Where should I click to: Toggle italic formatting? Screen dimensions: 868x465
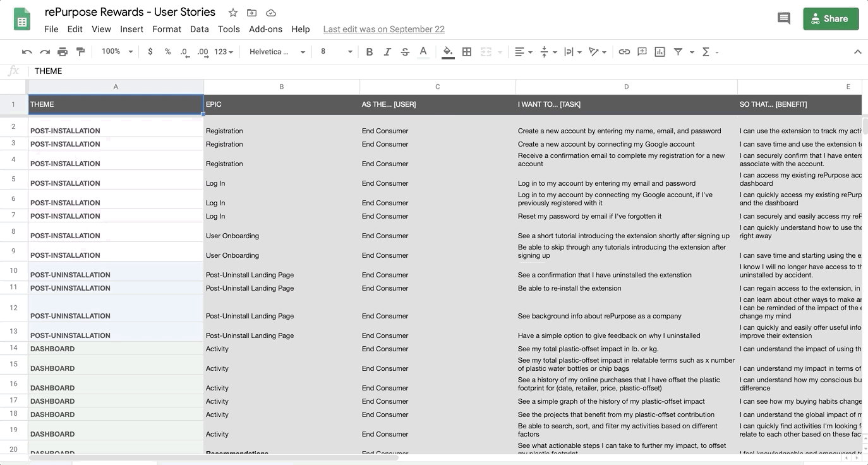click(x=387, y=52)
